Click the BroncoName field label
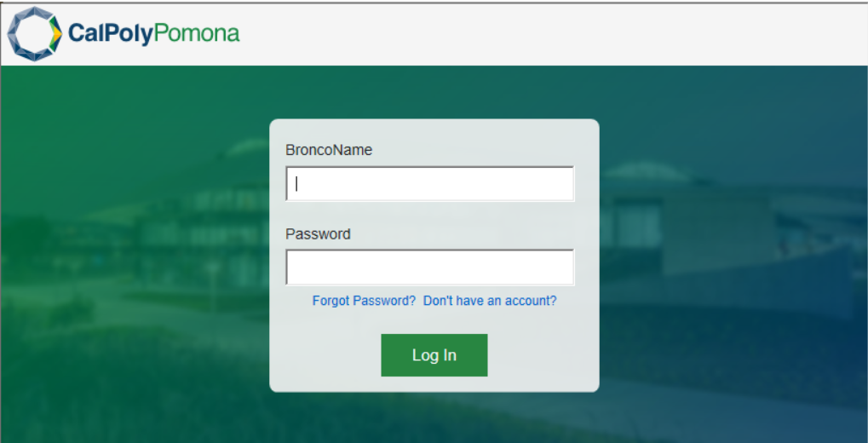 click(x=329, y=150)
